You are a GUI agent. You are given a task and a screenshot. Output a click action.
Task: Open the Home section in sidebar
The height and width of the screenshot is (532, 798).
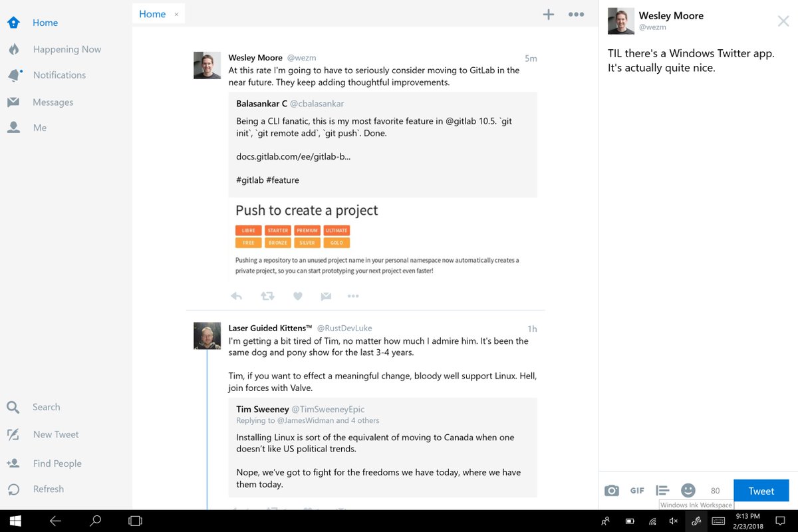(45, 23)
